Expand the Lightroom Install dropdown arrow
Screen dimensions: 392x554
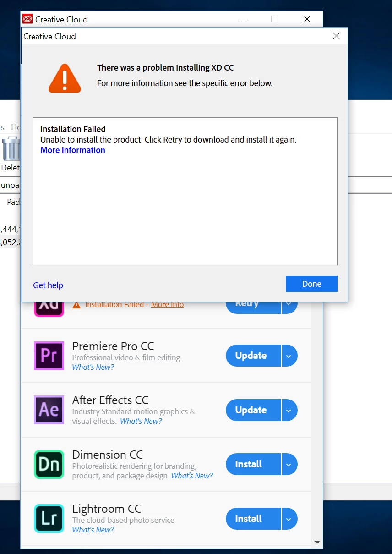click(x=289, y=519)
